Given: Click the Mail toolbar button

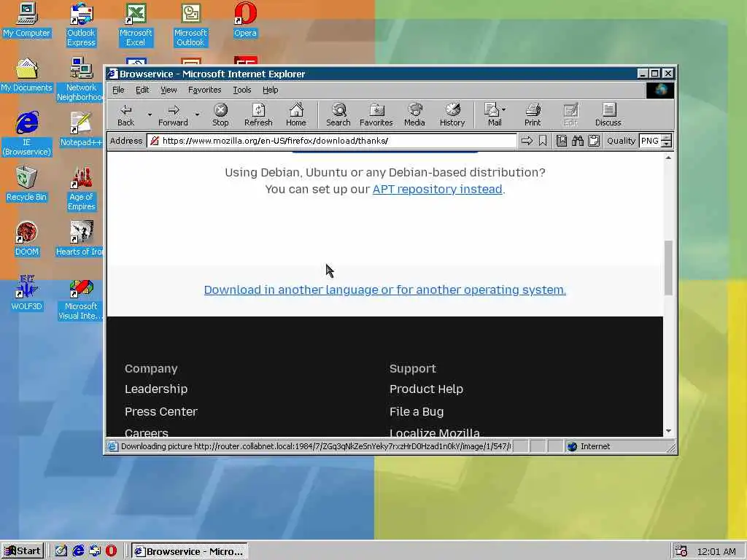Looking at the screenshot, I should point(492,114).
